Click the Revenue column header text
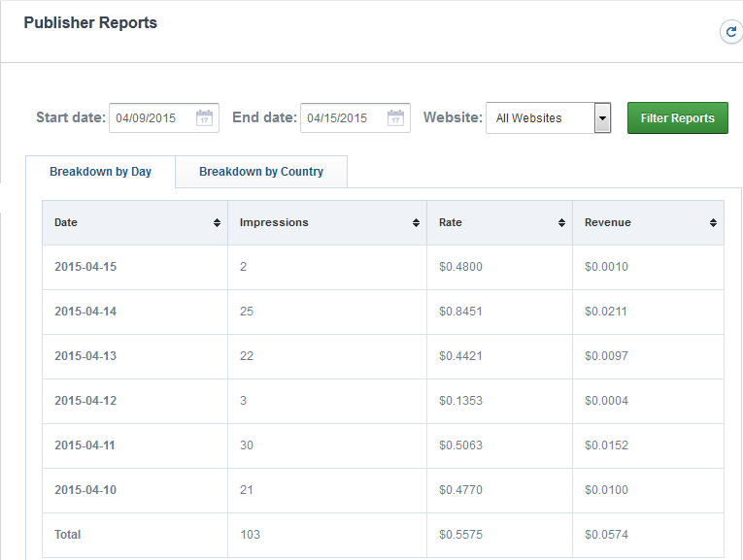Screen dimensions: 743x560 (608, 222)
